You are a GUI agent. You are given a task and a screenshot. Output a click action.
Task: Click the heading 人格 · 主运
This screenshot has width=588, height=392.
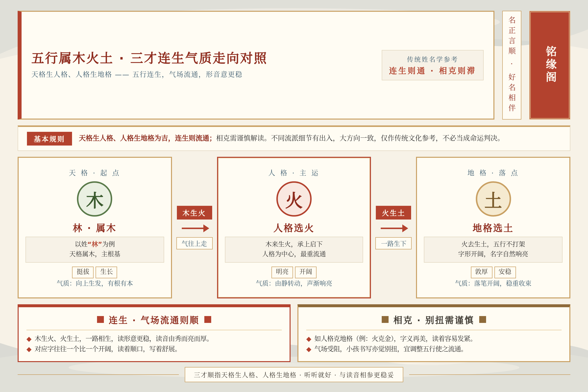(294, 173)
